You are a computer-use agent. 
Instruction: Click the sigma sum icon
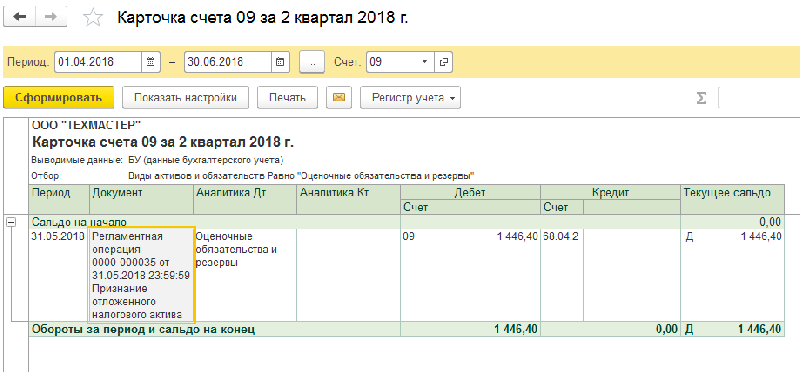coord(702,98)
